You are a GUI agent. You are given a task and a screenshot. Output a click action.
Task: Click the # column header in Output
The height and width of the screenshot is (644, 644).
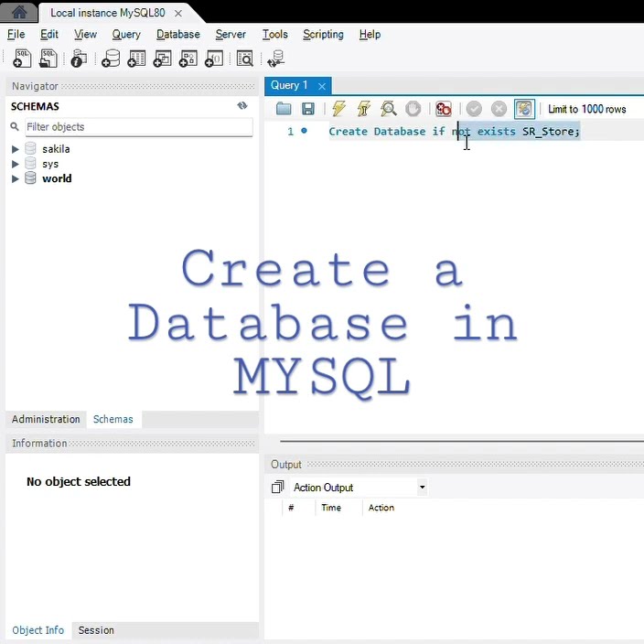291,508
